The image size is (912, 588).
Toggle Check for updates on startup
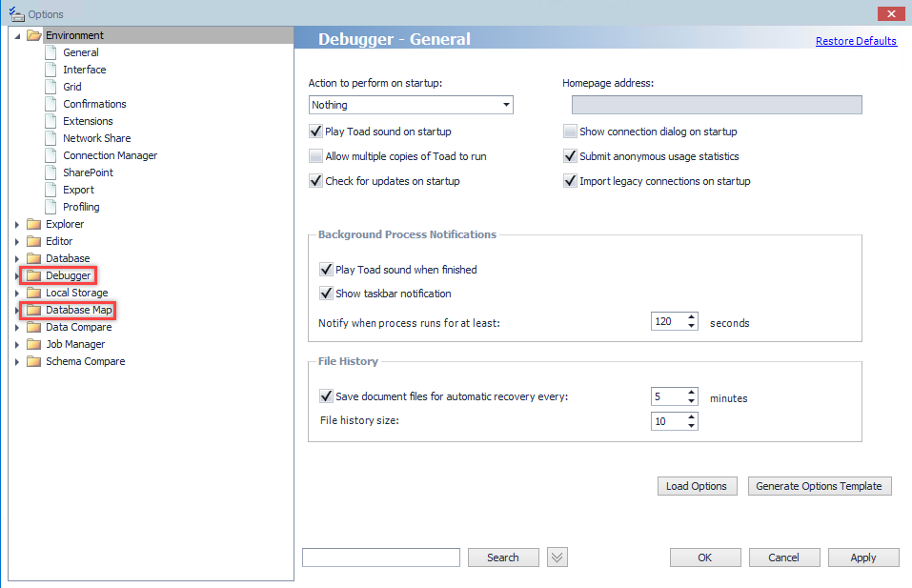[x=315, y=181]
